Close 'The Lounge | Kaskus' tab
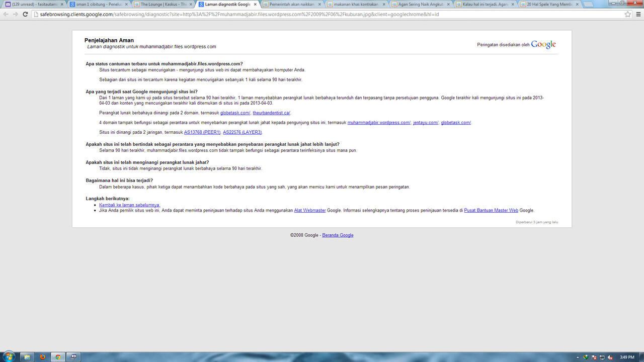This screenshot has width=644, height=362. 191,4
